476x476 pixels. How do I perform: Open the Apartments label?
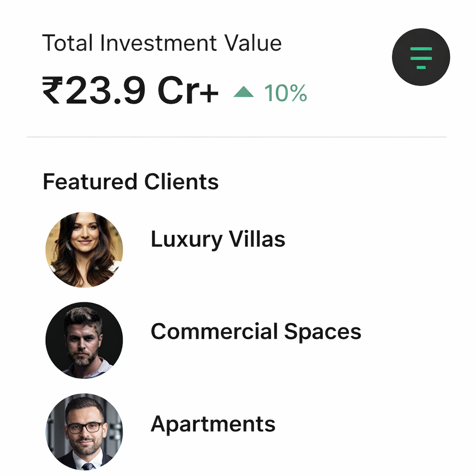(x=213, y=424)
